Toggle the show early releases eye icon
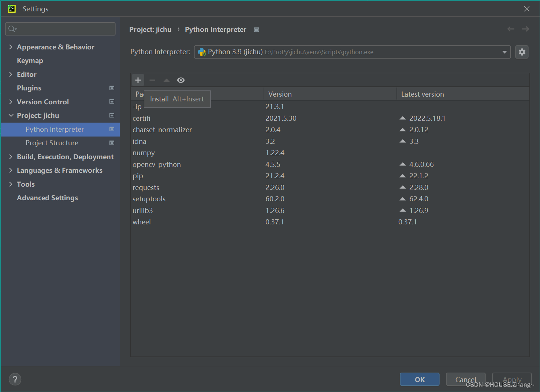This screenshot has height=392, width=540. coord(181,80)
